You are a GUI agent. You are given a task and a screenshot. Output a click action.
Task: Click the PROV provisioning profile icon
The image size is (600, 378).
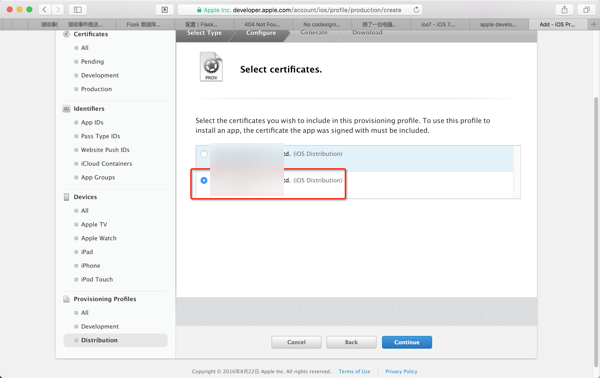(211, 67)
